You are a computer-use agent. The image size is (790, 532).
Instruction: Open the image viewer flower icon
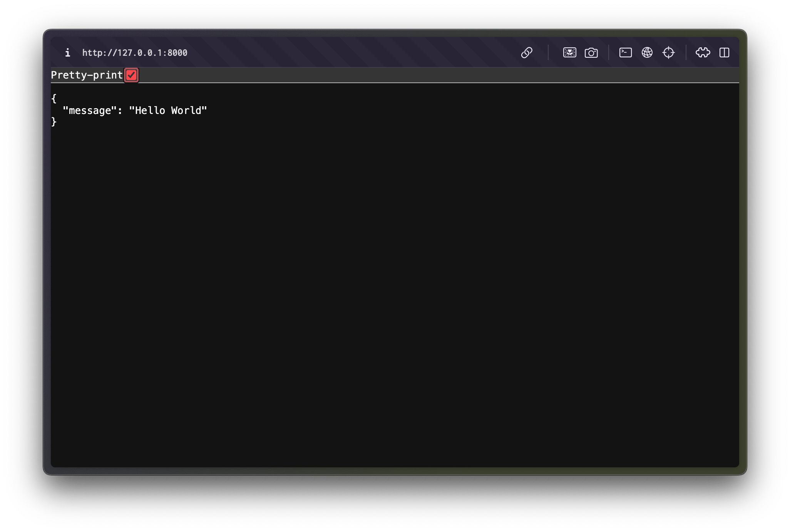click(570, 53)
